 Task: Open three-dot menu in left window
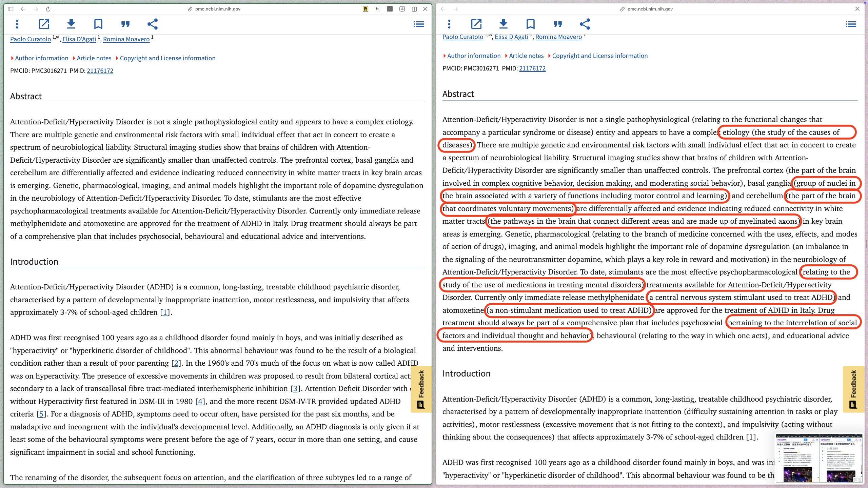[x=17, y=24]
